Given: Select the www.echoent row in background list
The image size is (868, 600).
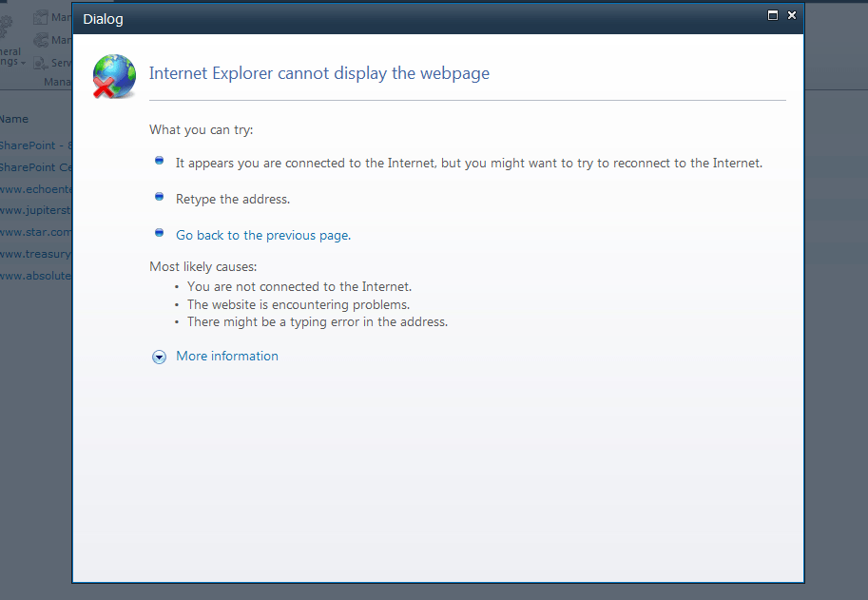Looking at the screenshot, I should click(x=36, y=189).
